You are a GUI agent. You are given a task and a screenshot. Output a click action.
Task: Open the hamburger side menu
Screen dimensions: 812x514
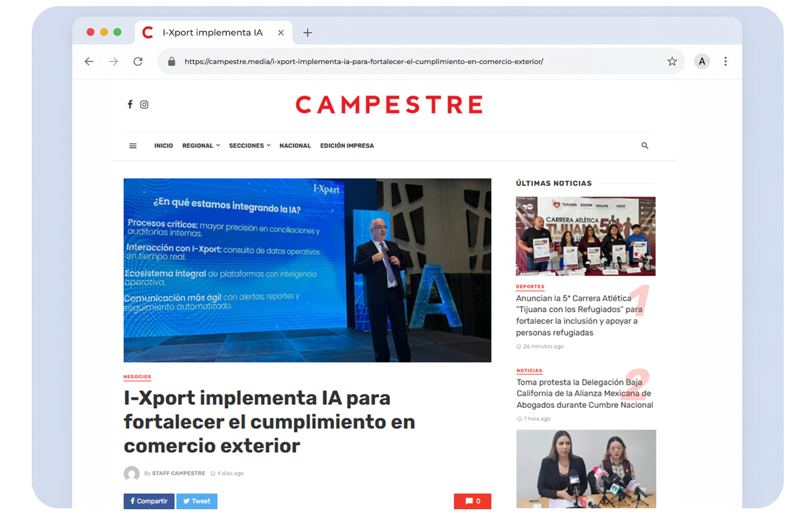click(133, 146)
